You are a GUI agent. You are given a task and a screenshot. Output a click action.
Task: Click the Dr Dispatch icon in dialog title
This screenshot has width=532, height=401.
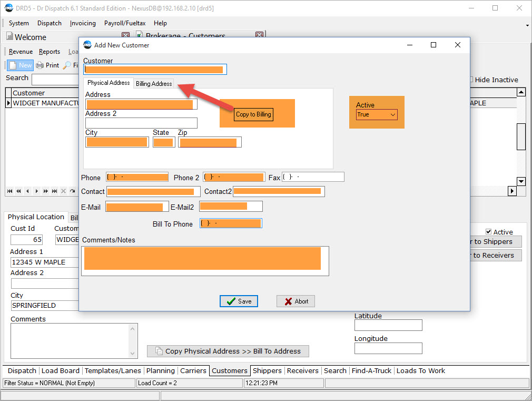(87, 45)
